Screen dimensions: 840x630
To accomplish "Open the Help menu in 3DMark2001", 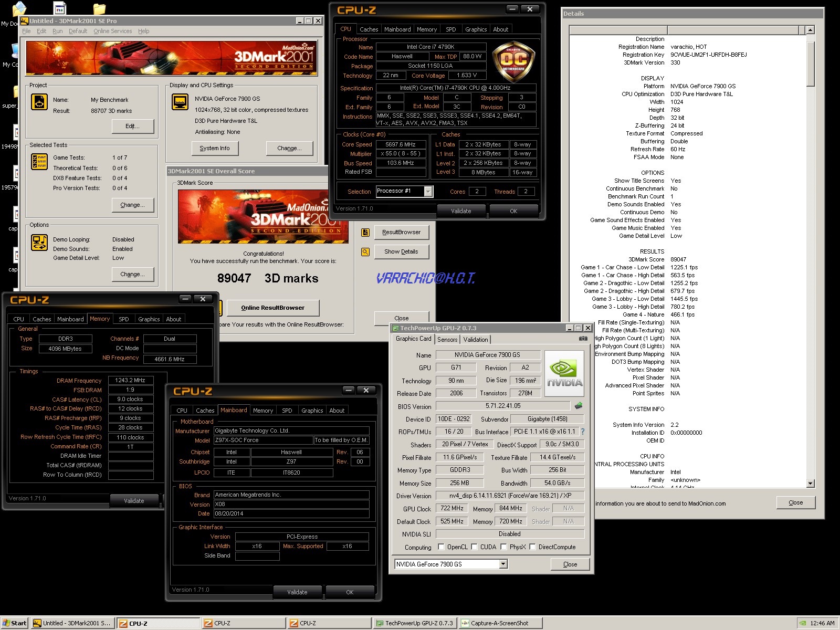I will (144, 31).
